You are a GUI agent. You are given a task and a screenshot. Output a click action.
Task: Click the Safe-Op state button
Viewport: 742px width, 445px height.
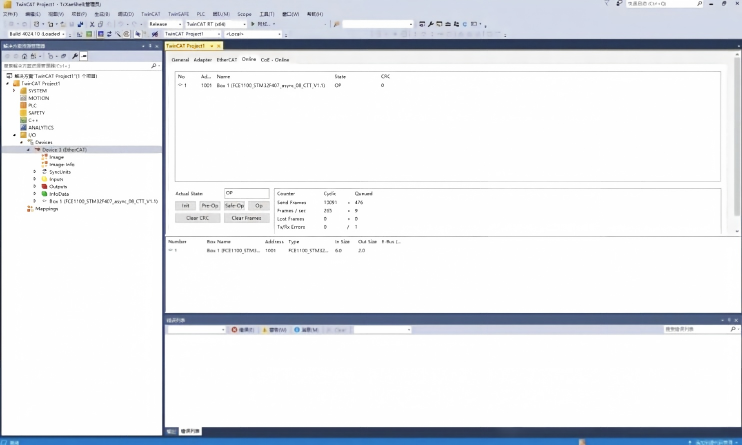pos(234,205)
